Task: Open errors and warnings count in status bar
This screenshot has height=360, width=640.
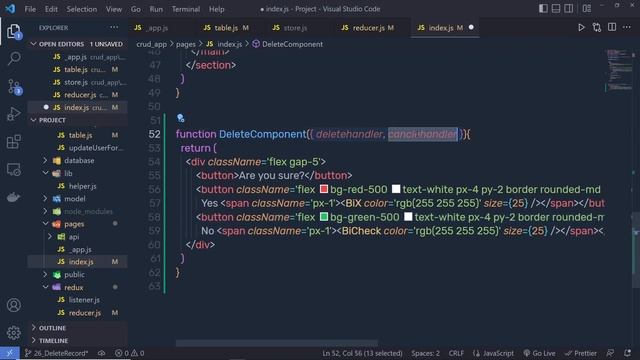Action: (x=129, y=353)
